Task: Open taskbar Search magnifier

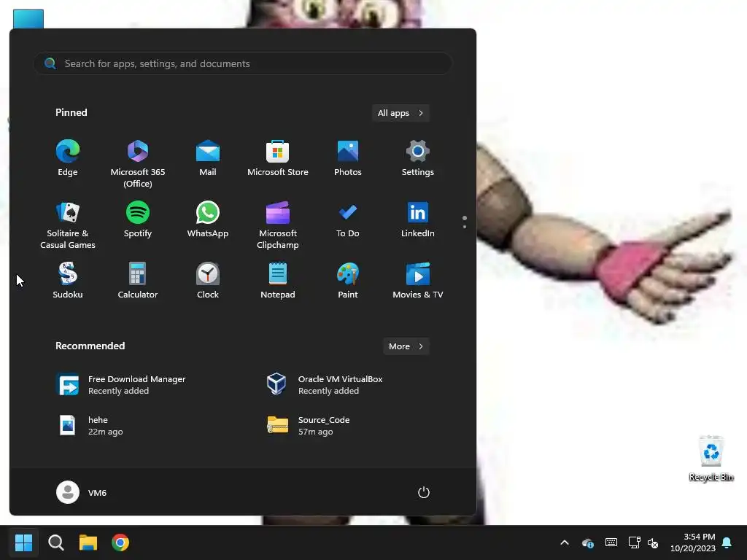Action: pyautogui.click(x=55, y=542)
